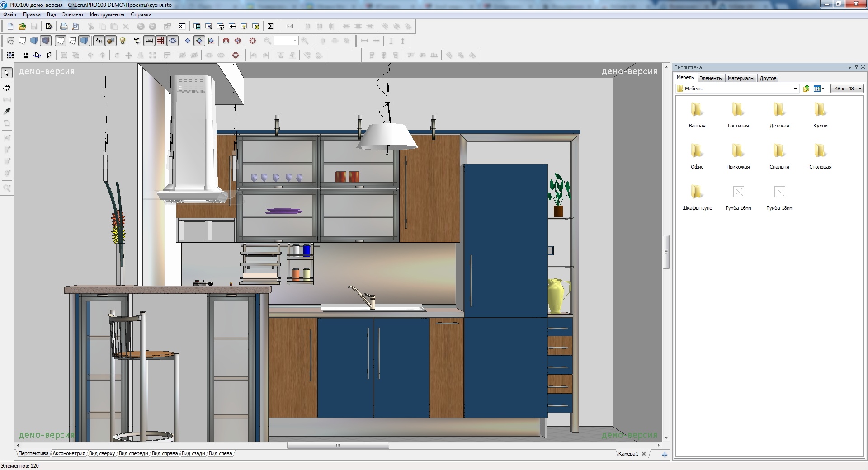
Task: Click the New project icon
Action: coord(10,26)
